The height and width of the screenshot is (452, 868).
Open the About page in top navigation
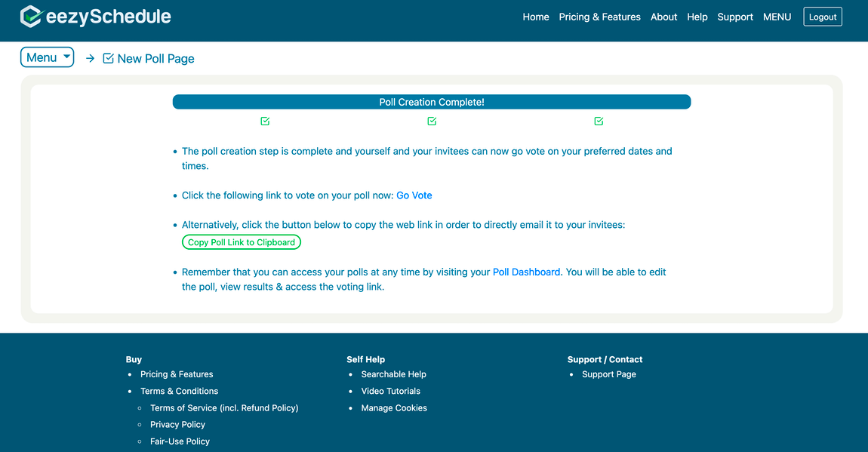click(663, 17)
